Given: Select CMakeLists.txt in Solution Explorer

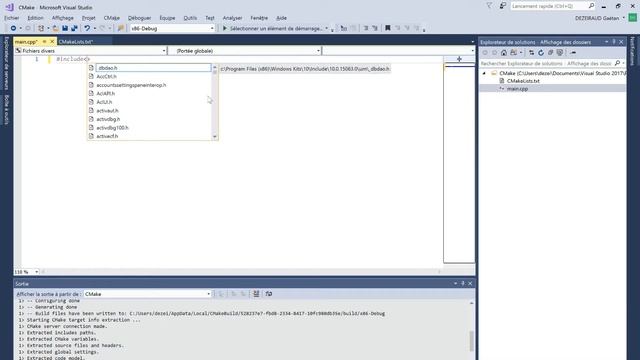Looking at the screenshot, I should point(523,81).
